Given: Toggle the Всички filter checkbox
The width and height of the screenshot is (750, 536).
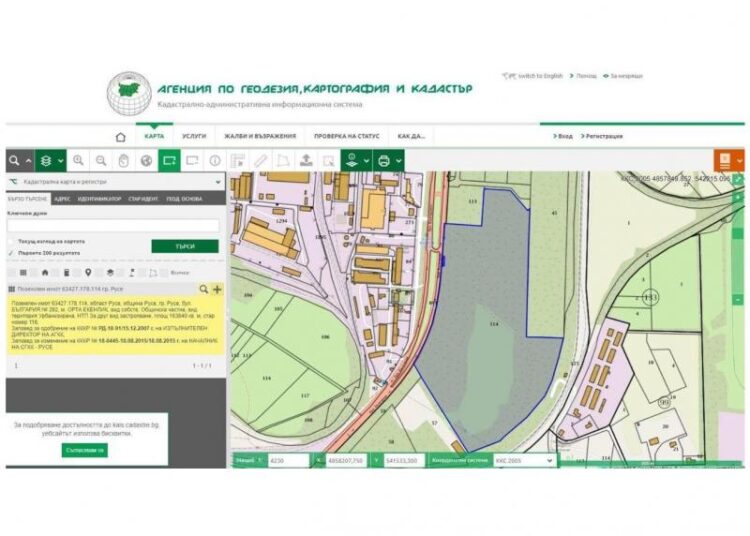Looking at the screenshot, I should 164,273.
